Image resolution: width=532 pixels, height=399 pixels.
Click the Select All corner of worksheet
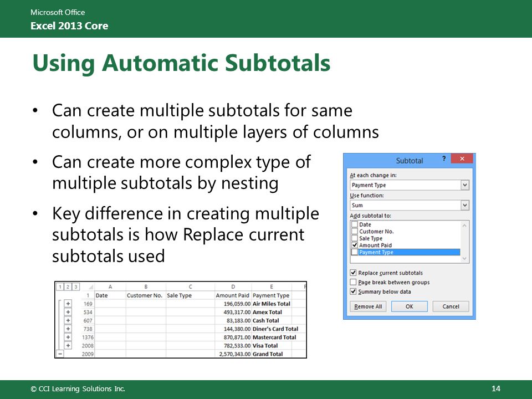point(88,287)
